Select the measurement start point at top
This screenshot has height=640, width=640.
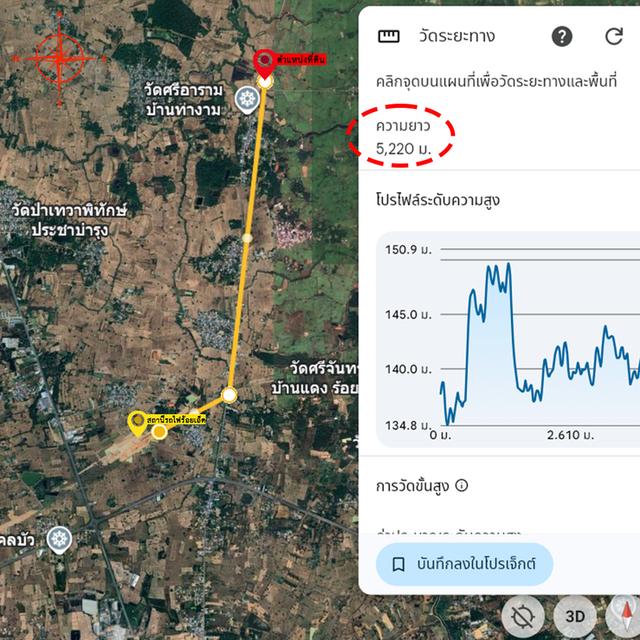265,82
